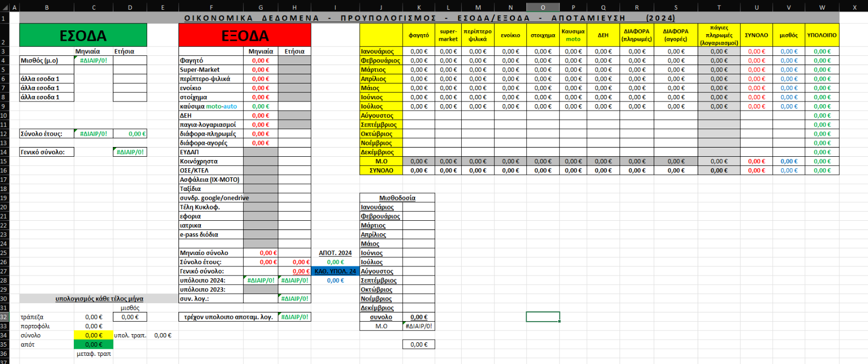Select the red ΕΞΟΔΑ header cell
The image size is (868, 364).
[x=245, y=35]
